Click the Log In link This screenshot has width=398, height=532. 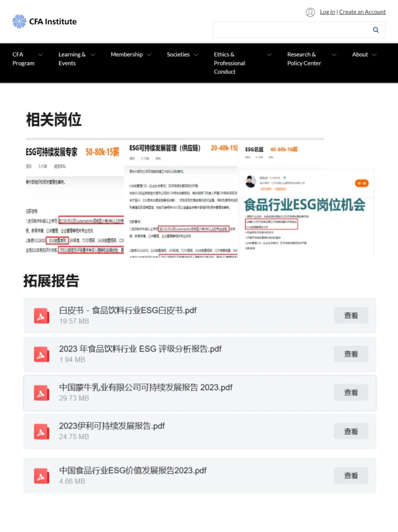[327, 12]
